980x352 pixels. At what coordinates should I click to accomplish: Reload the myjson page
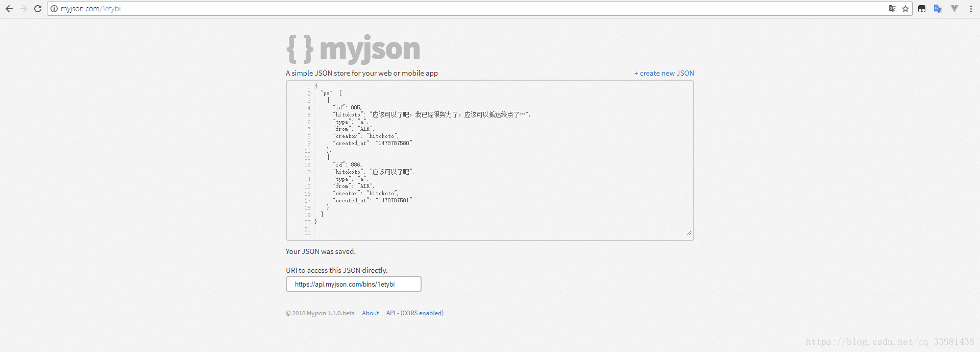(x=38, y=9)
